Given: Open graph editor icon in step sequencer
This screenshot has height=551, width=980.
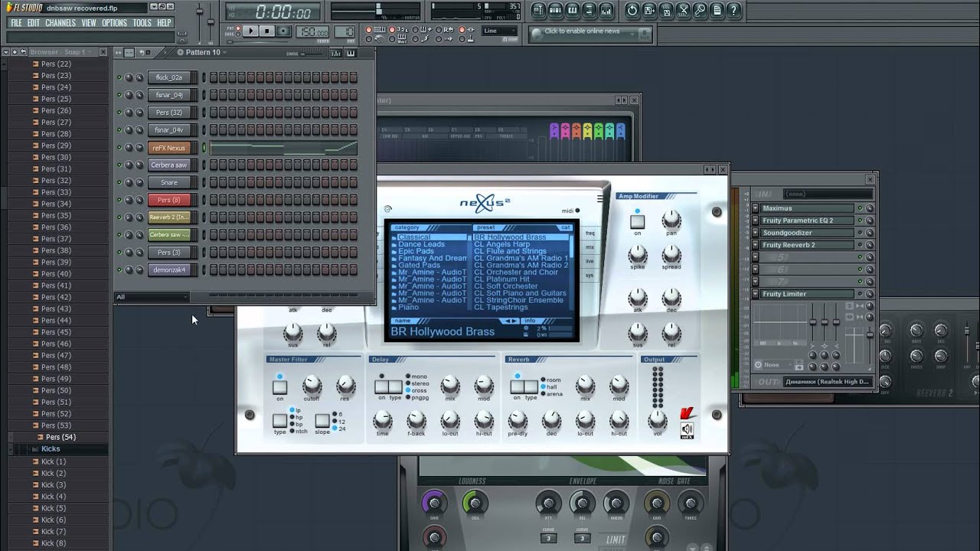Looking at the screenshot, I should [x=336, y=53].
